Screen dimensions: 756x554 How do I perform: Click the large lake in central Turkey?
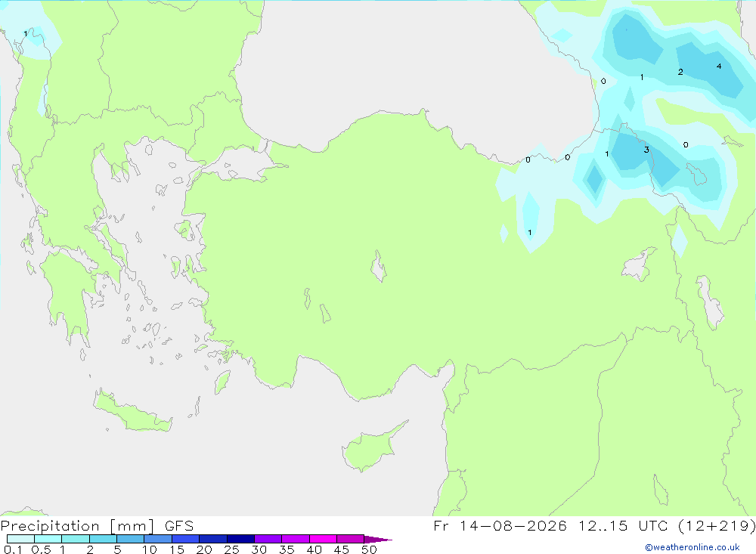pyautogui.click(x=379, y=266)
